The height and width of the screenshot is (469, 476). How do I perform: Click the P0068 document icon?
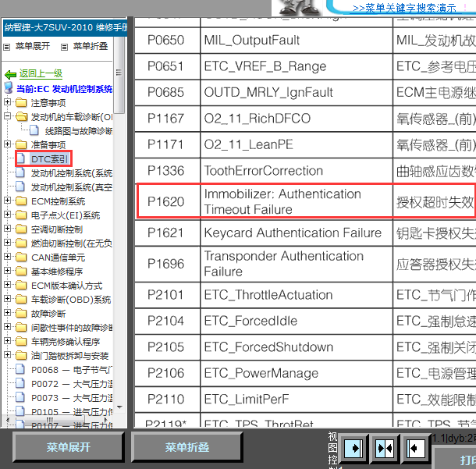20,369
